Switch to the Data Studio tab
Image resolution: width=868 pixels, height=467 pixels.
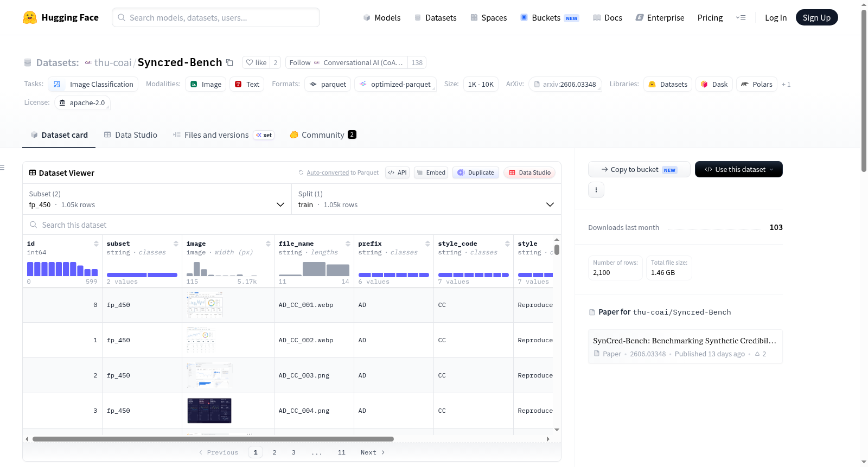(131, 135)
